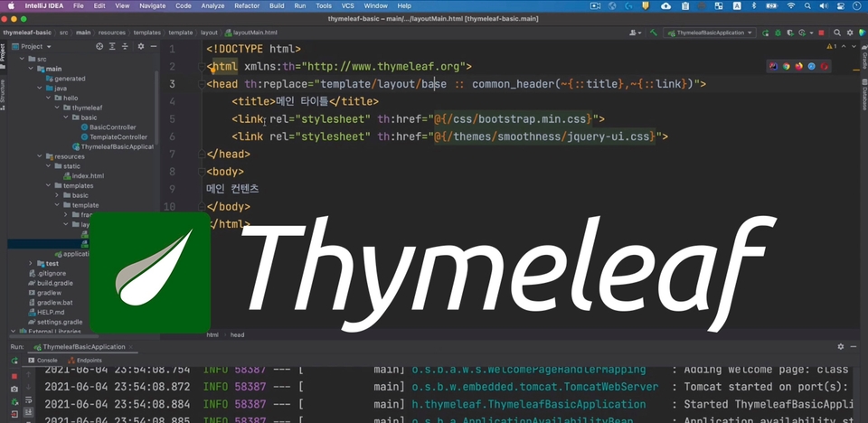This screenshot has height=423, width=868.
Task: Collapse the hello package node
Action: click(49, 98)
